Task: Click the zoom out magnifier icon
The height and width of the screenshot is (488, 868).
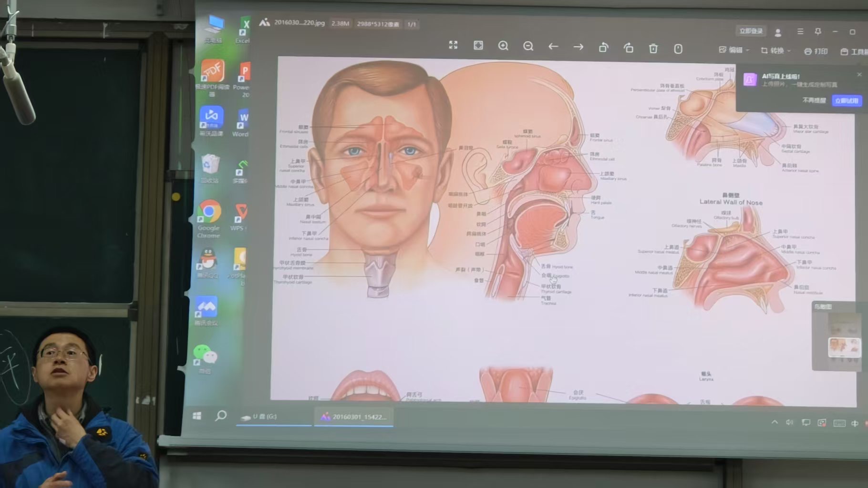Action: click(528, 46)
